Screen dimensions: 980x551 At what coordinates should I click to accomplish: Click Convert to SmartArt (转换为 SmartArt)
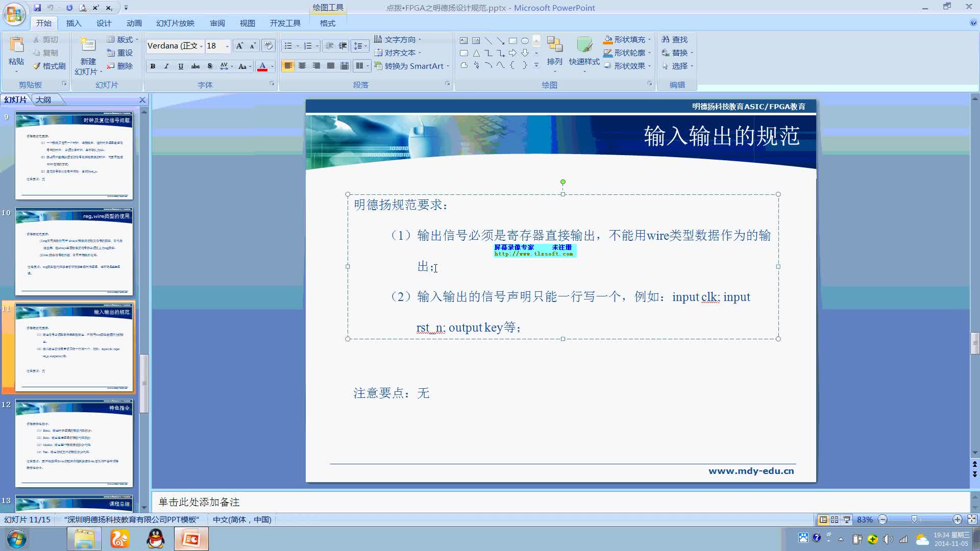pyautogui.click(x=411, y=66)
